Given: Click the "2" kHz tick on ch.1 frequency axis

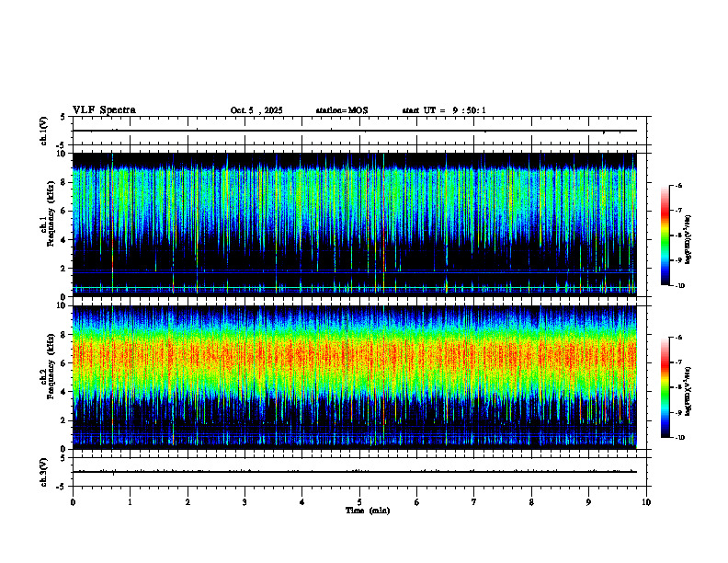Looking at the screenshot, I should [64, 268].
